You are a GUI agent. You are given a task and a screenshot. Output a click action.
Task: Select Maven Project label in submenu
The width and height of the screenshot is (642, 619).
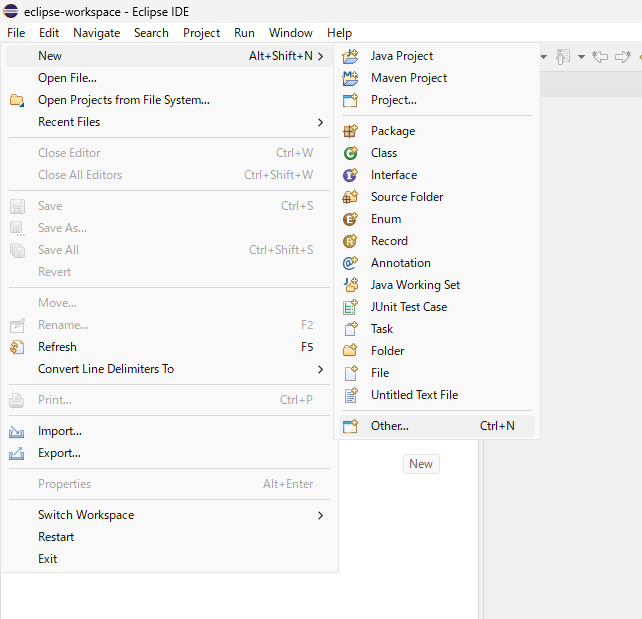click(x=409, y=78)
